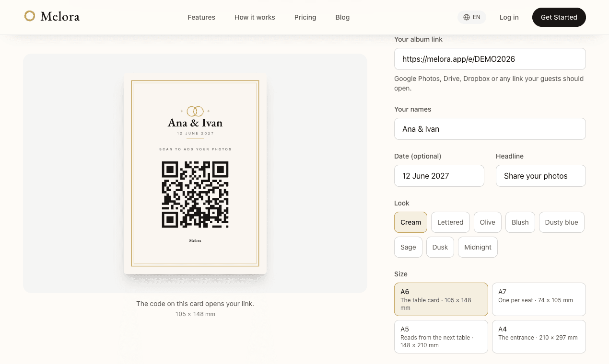The height and width of the screenshot is (364, 609).
Task: Click the 'Size' section label
Action: (x=401, y=274)
